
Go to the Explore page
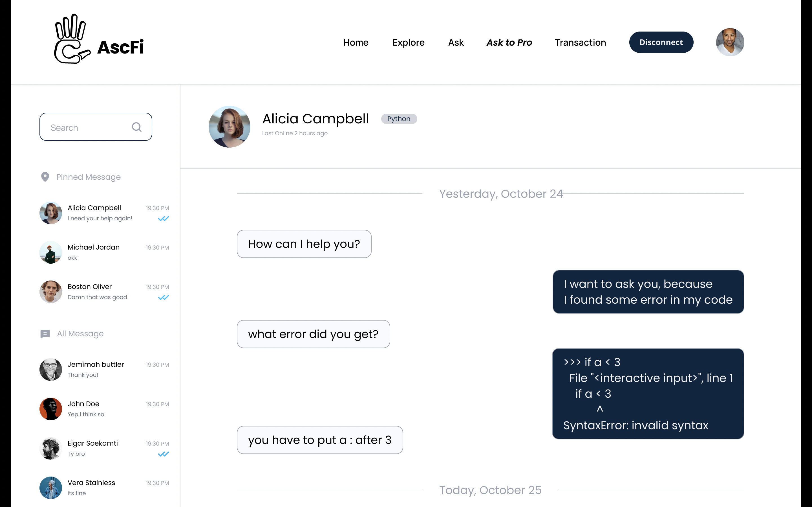pyautogui.click(x=408, y=43)
